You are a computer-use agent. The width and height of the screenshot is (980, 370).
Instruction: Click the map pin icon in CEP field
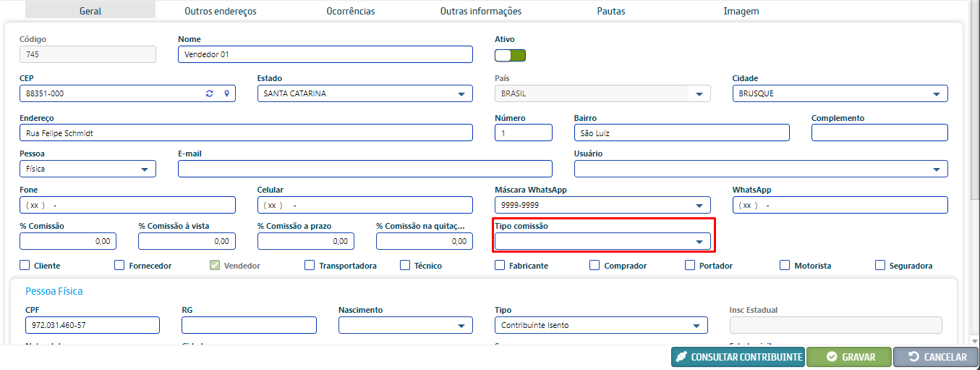pyautogui.click(x=226, y=93)
